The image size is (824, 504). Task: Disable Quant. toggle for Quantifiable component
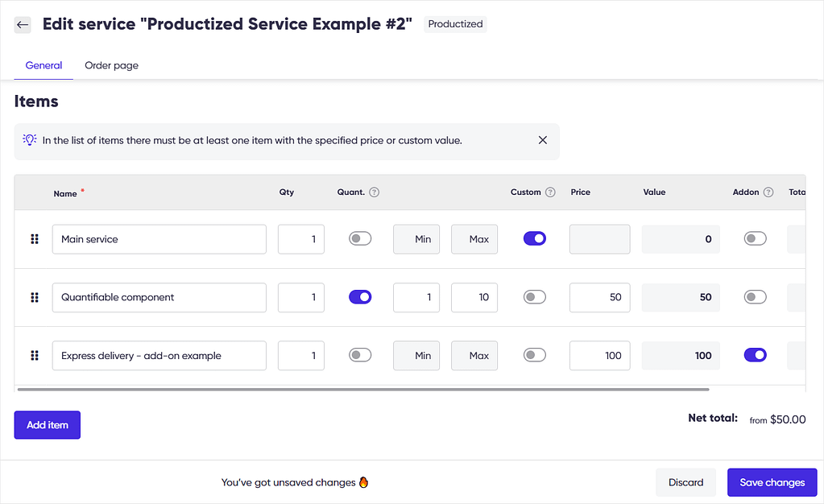[x=360, y=297]
